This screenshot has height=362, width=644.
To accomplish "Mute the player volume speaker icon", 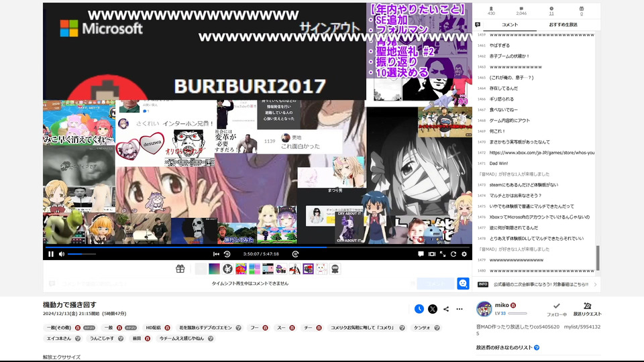I will 62,254.
